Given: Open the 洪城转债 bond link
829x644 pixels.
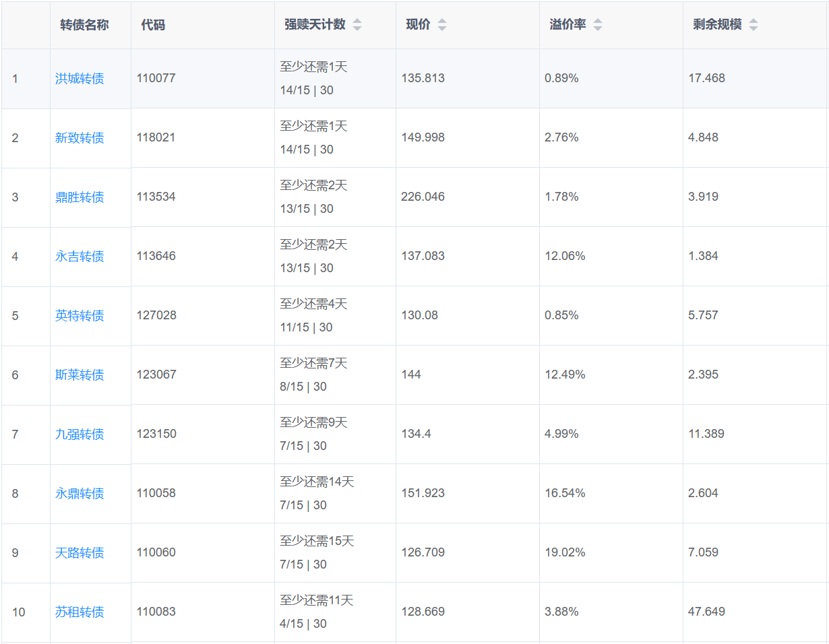Looking at the screenshot, I should coord(80,79).
